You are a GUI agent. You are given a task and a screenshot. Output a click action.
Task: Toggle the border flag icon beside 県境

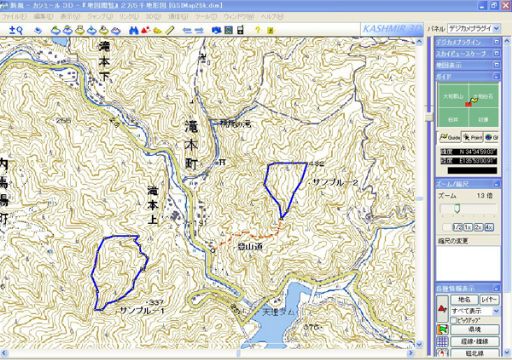coord(443,330)
